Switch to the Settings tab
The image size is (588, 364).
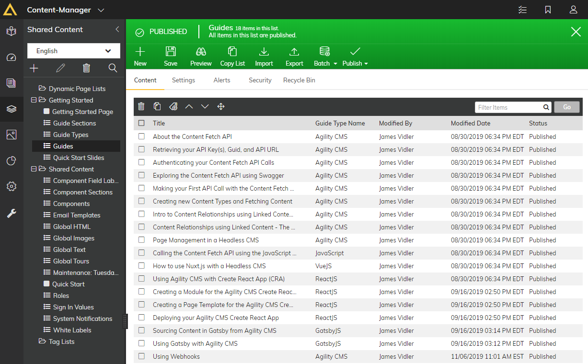184,80
